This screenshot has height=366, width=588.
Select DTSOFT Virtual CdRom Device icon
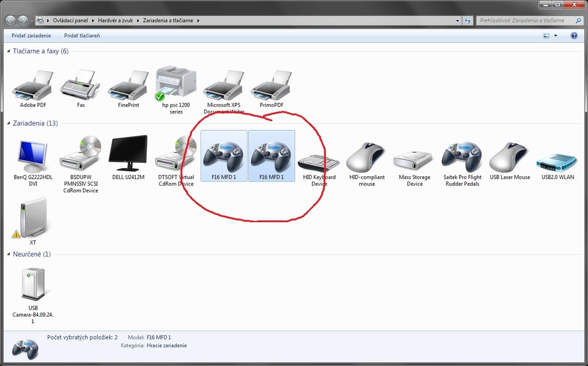point(176,153)
